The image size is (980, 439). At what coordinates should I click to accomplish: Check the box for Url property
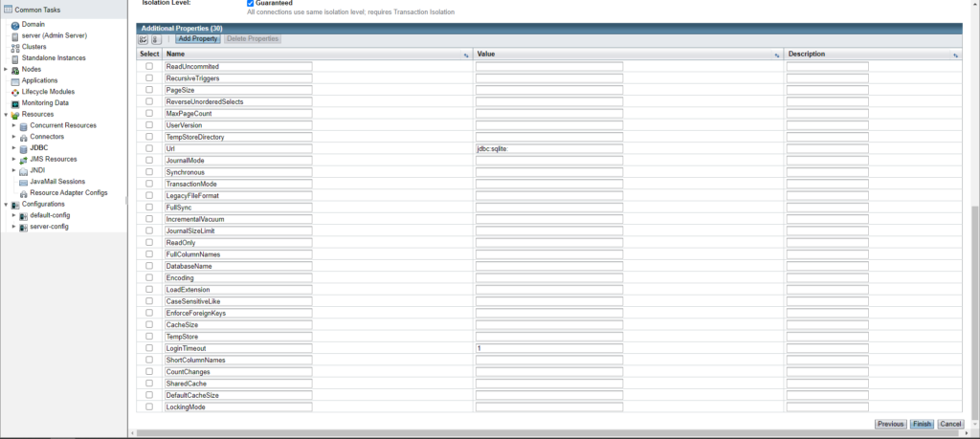pos(149,148)
